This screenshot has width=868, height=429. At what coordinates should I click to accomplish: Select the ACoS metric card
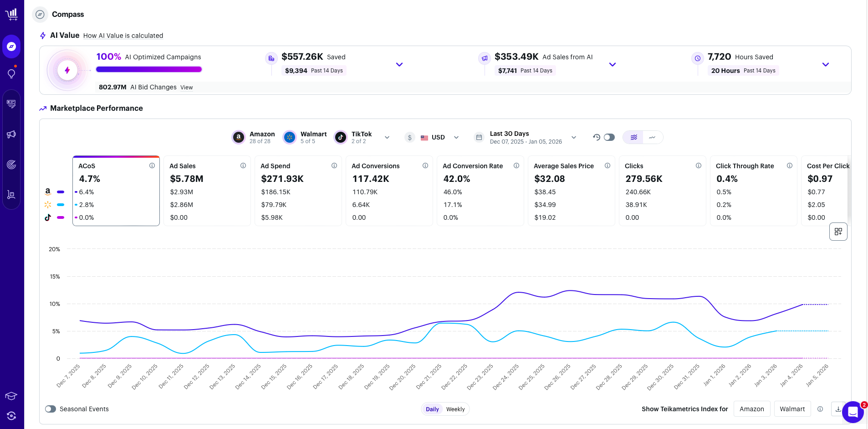(116, 191)
